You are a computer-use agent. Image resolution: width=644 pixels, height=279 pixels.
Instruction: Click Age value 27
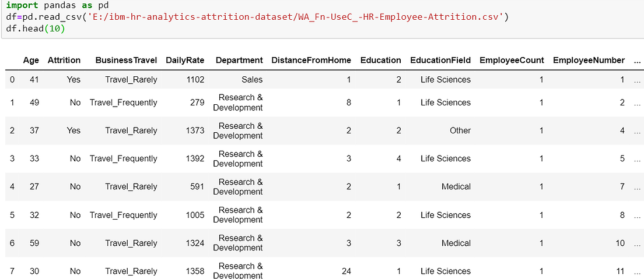(34, 187)
